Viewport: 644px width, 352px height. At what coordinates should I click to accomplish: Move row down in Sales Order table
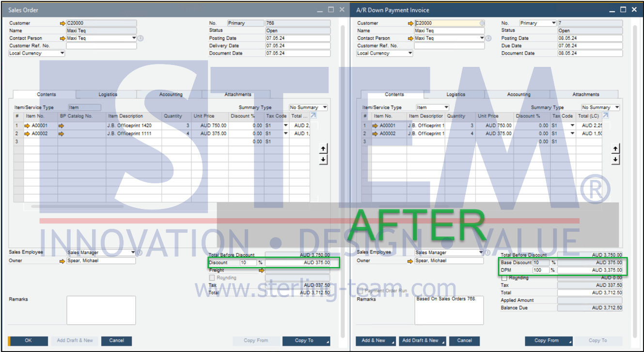click(323, 160)
